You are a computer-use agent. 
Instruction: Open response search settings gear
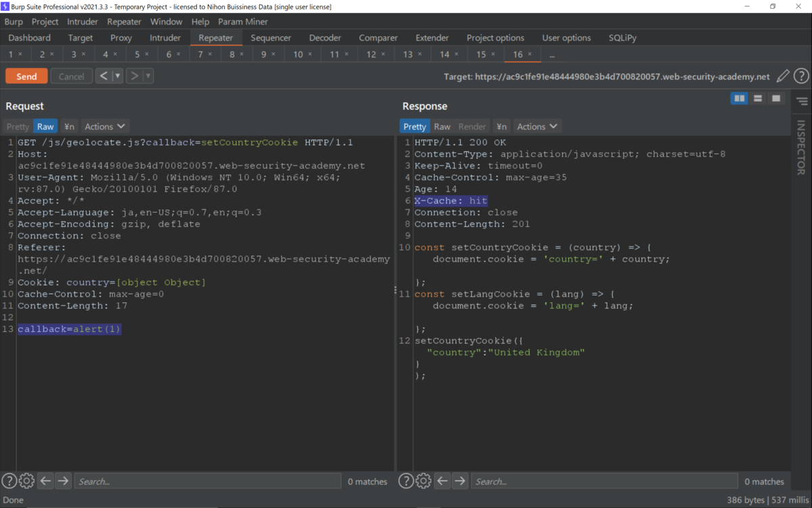(423, 481)
